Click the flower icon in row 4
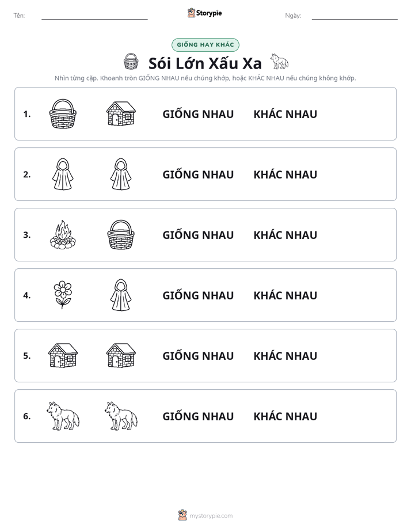Image resolution: width=411 pixels, height=532 pixels. coord(63,295)
